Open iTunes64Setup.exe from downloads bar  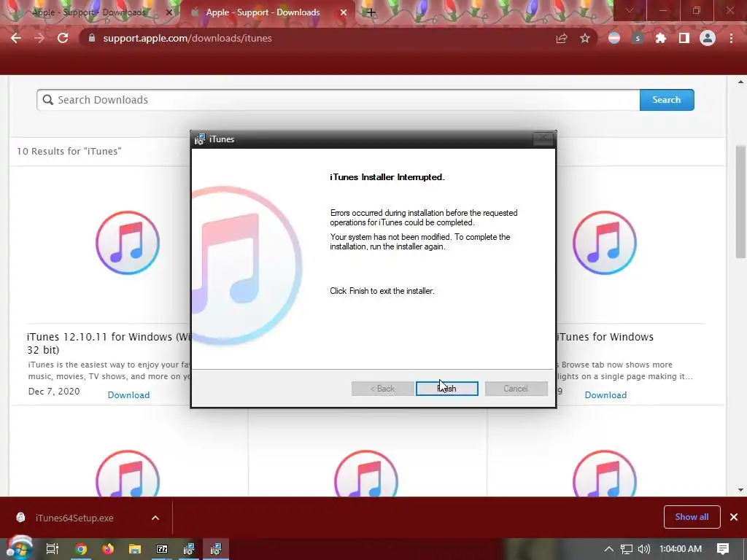(74, 518)
